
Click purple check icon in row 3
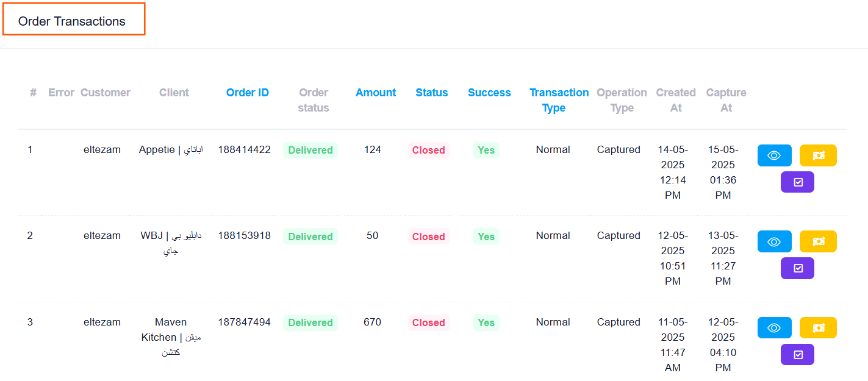(x=797, y=354)
